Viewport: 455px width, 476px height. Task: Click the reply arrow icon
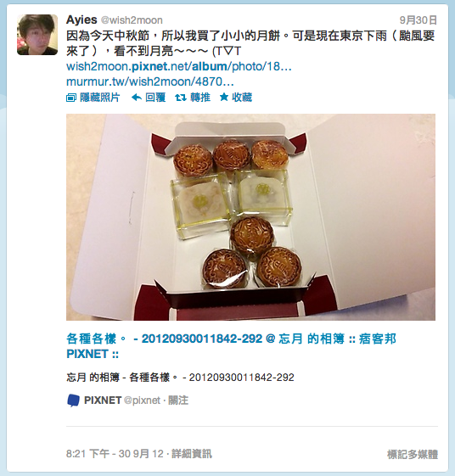(x=137, y=98)
